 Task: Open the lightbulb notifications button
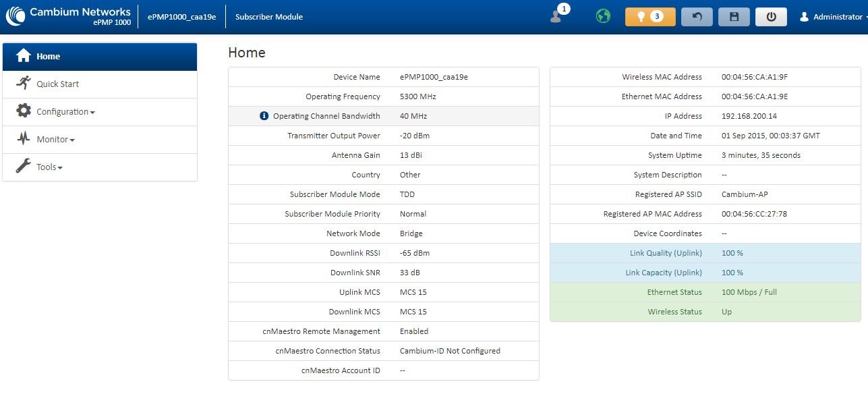[x=649, y=17]
